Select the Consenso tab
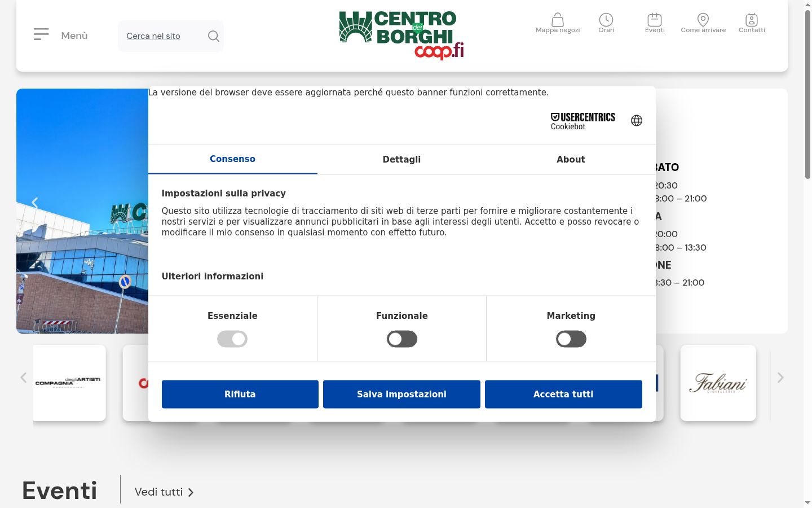The image size is (812, 508). [233, 159]
